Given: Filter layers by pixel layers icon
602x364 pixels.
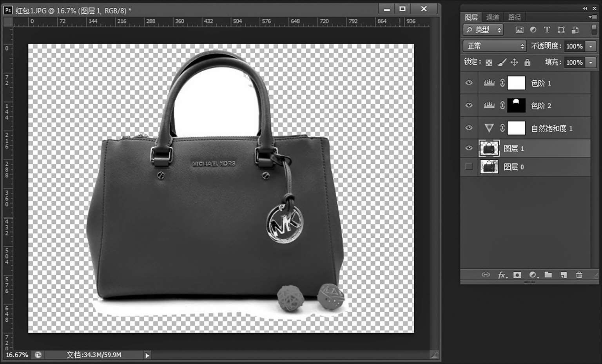Looking at the screenshot, I should pos(519,30).
